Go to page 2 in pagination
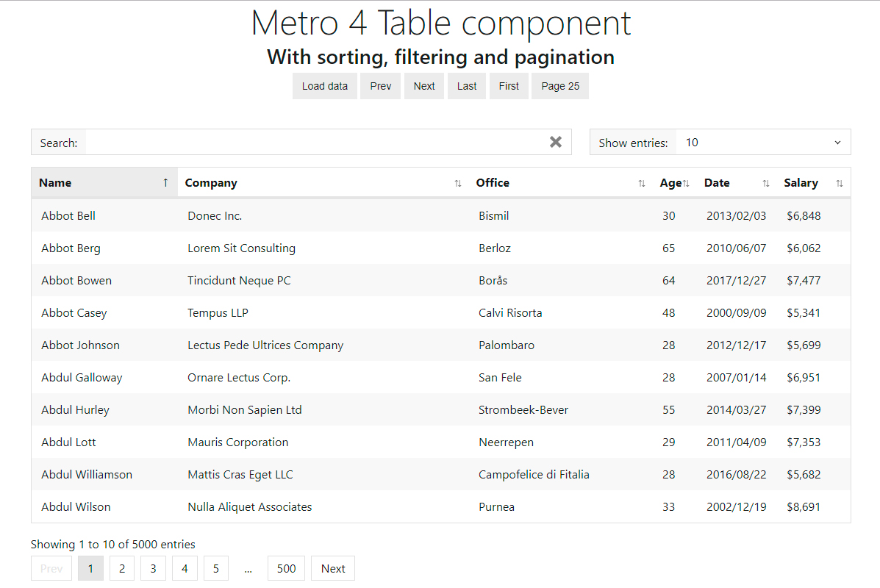This screenshot has width=880, height=588. [x=122, y=568]
